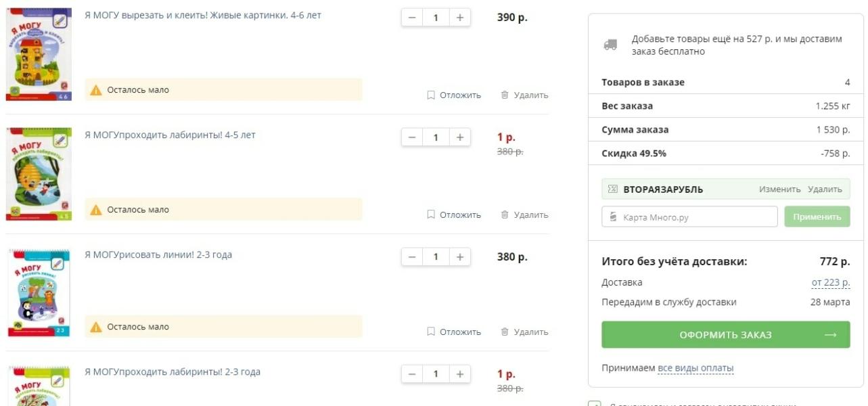Click delivery price от 223 р. link
Viewport: 868px width, 406px height.
pos(831,282)
